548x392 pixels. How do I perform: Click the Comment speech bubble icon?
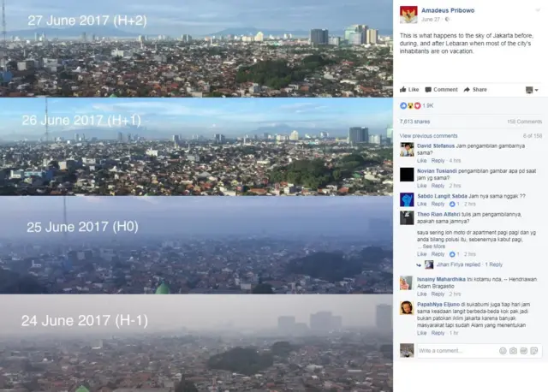[428, 90]
